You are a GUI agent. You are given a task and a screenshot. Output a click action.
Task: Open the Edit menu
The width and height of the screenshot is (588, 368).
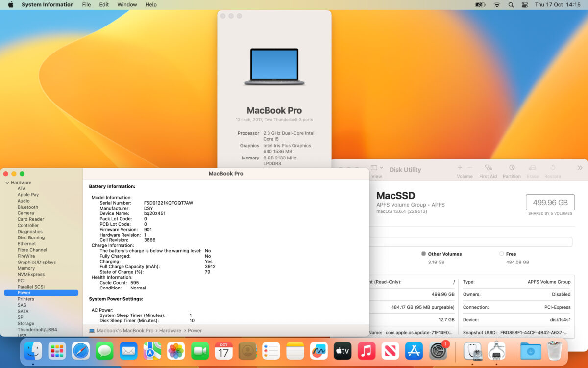click(104, 4)
